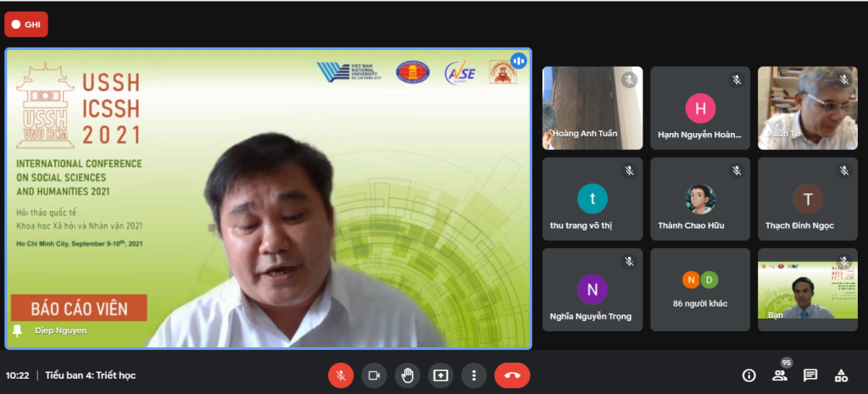Screen dimensions: 868x394
Task: Select the Hạnh Nguyễn Hoàn... participant tile
Action: click(x=700, y=108)
